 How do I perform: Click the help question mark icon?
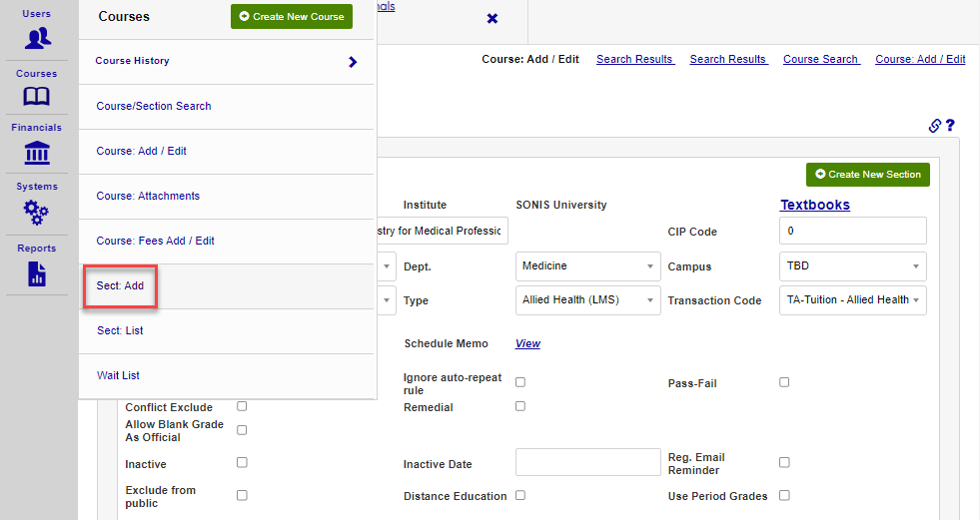pyautogui.click(x=950, y=126)
